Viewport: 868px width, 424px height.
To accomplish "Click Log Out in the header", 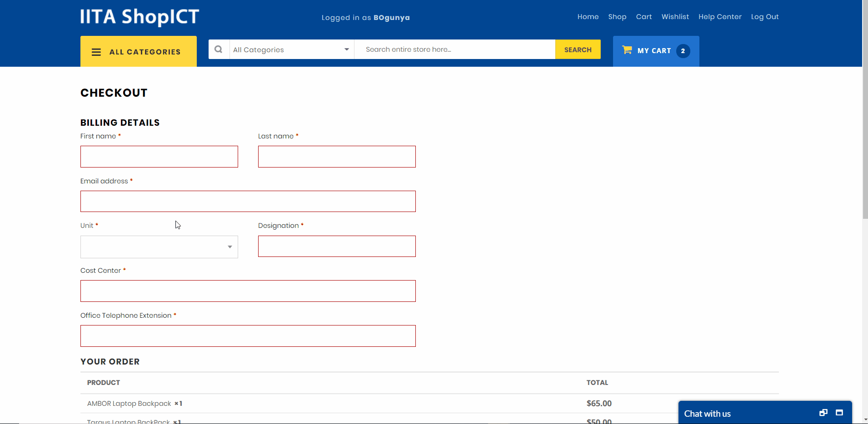I will (765, 17).
